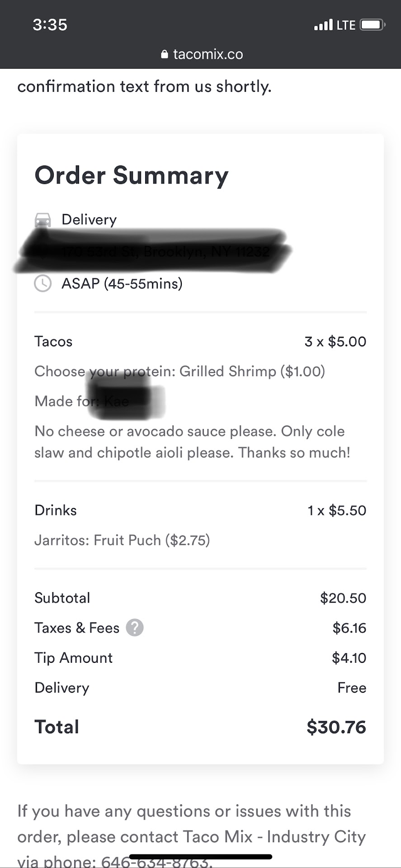Click the $30.76 total amount
This screenshot has height=868, width=401.
click(x=336, y=727)
